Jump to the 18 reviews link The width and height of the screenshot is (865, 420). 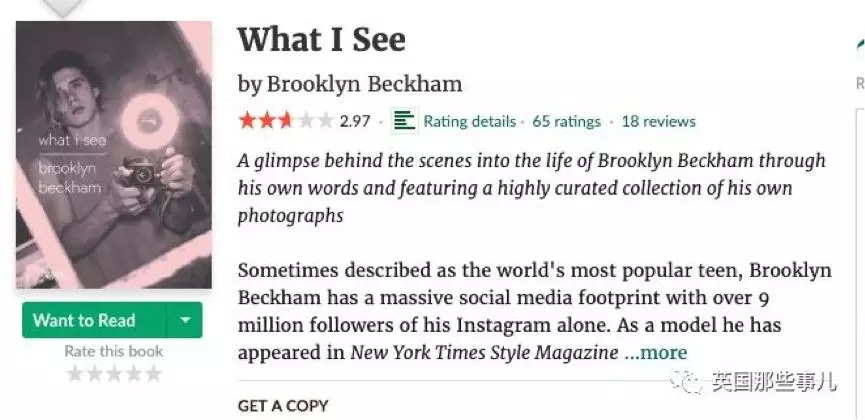[x=658, y=121]
